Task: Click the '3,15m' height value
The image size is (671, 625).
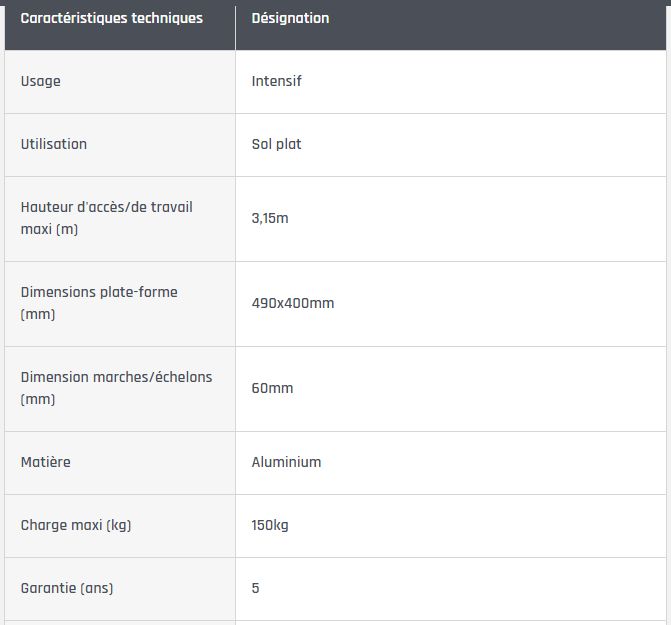Action: [x=269, y=218]
